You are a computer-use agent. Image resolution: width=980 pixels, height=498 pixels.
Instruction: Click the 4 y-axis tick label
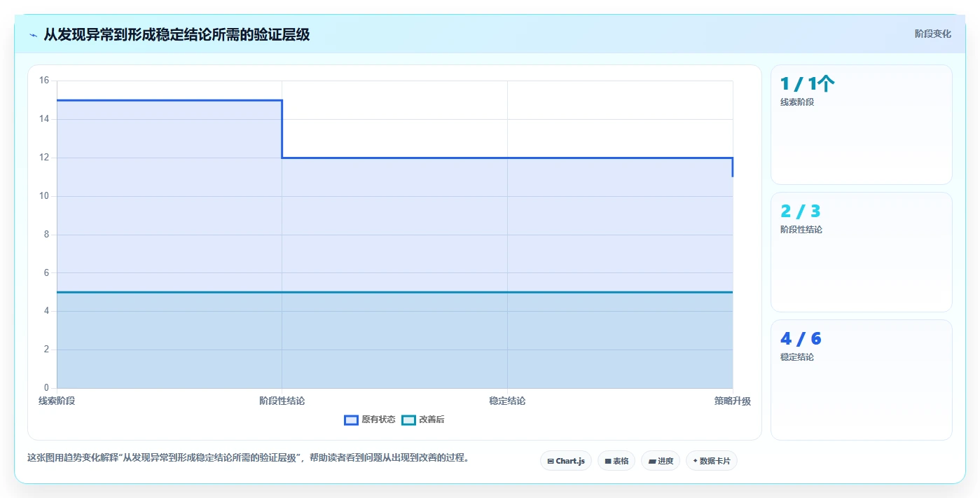tap(46, 311)
